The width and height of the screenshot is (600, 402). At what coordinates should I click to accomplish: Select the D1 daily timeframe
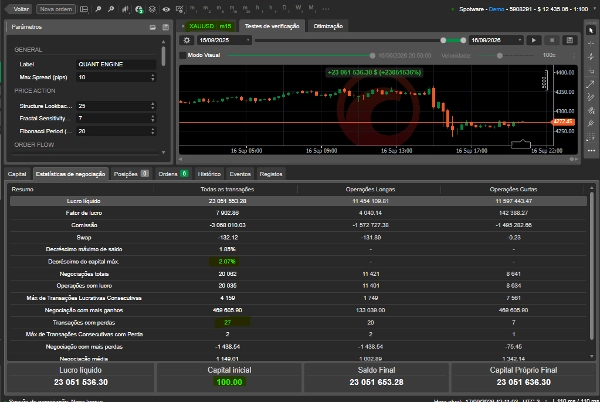(285, 8)
